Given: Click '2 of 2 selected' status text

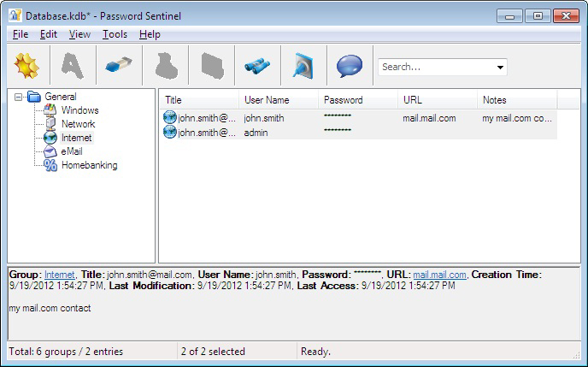Looking at the screenshot, I should pyautogui.click(x=213, y=352).
